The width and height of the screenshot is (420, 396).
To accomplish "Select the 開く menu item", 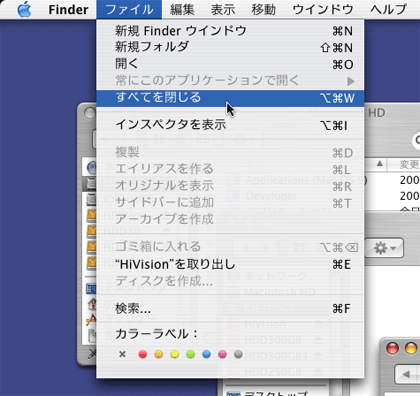I will (230, 64).
